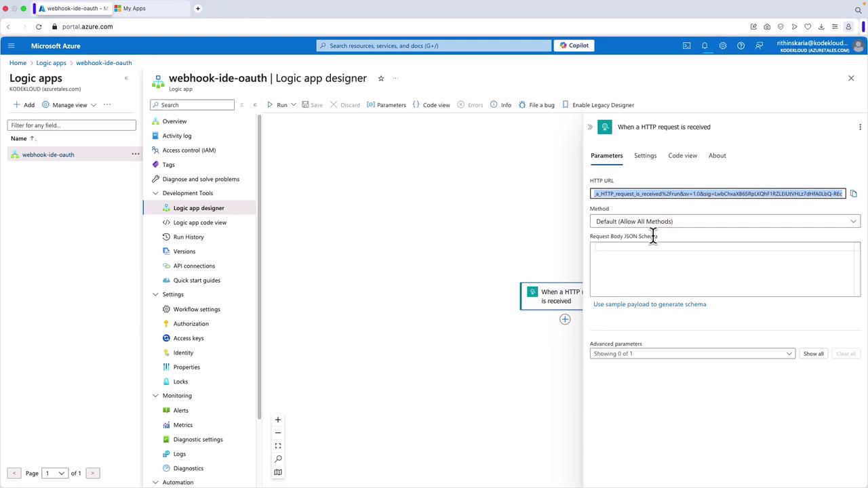Open the Info toolbar item

pos(501,105)
